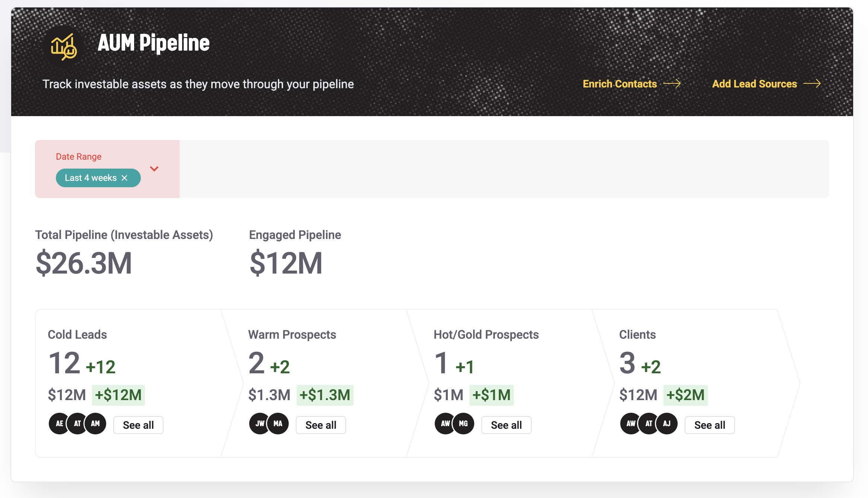Screen dimensions: 868x498
Task: See all Hot/Gold Prospects
Action: tap(506, 425)
